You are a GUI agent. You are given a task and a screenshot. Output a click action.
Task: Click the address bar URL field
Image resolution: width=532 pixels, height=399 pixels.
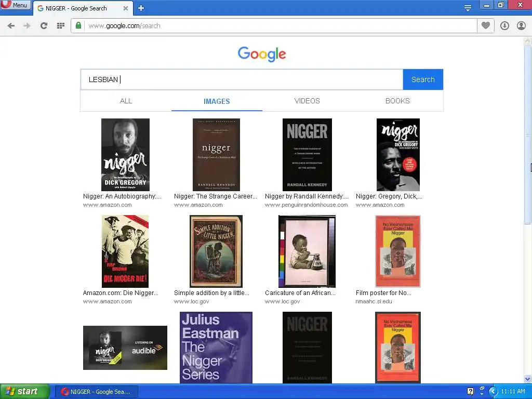[x=280, y=26]
